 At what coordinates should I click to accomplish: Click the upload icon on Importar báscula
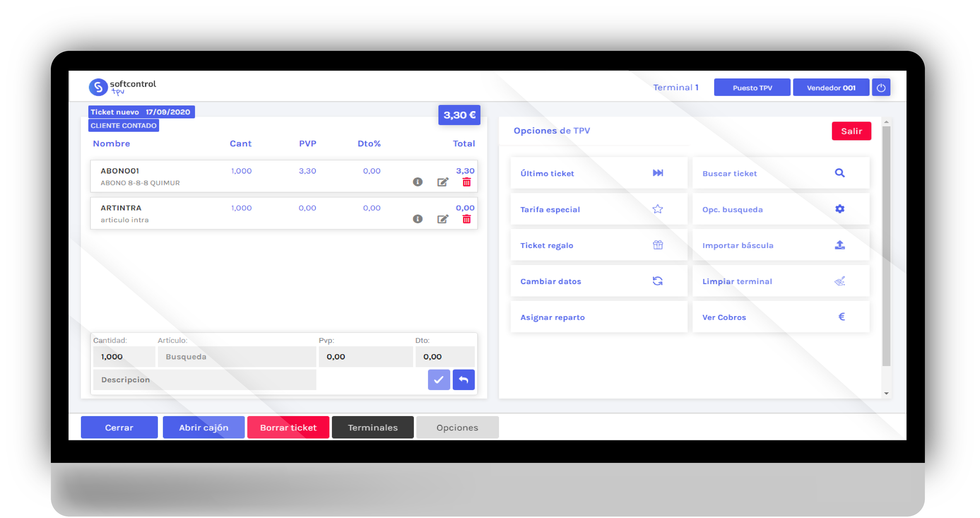tap(840, 245)
